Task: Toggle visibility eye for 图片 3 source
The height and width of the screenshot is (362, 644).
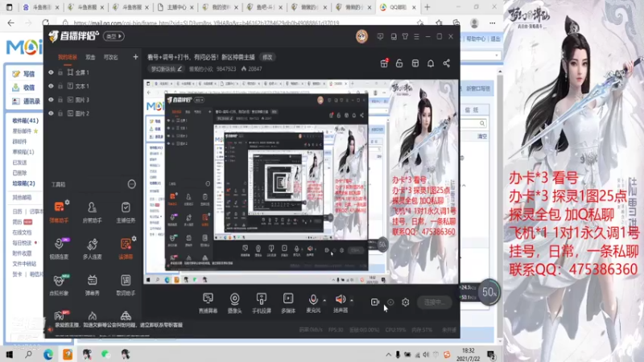Action: tap(51, 100)
